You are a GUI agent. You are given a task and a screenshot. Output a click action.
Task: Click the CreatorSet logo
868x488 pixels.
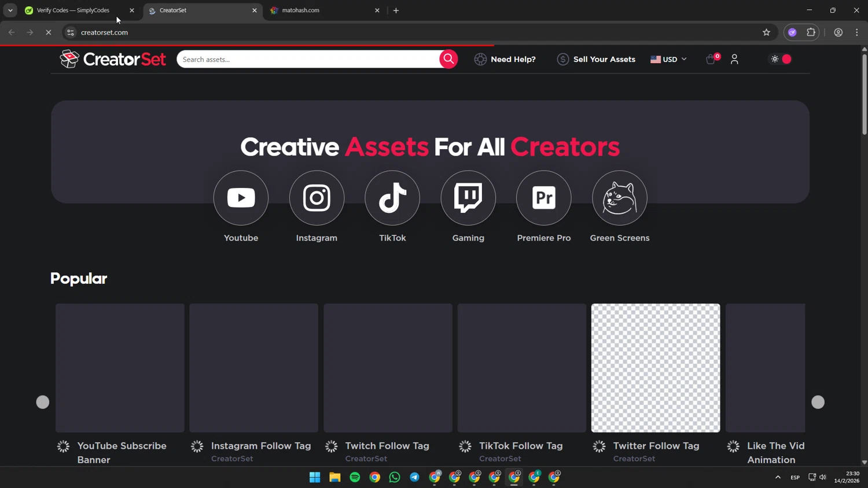(113, 59)
